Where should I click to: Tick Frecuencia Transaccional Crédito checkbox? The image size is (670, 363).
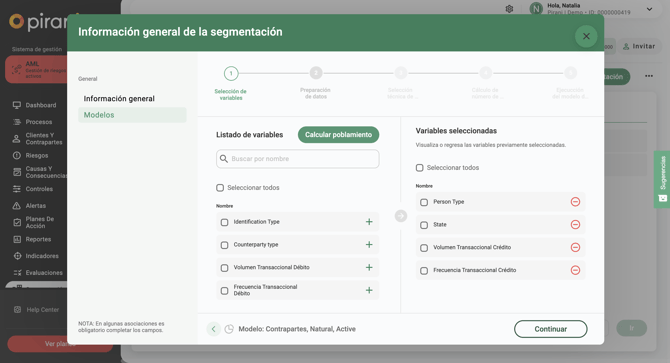point(424,270)
